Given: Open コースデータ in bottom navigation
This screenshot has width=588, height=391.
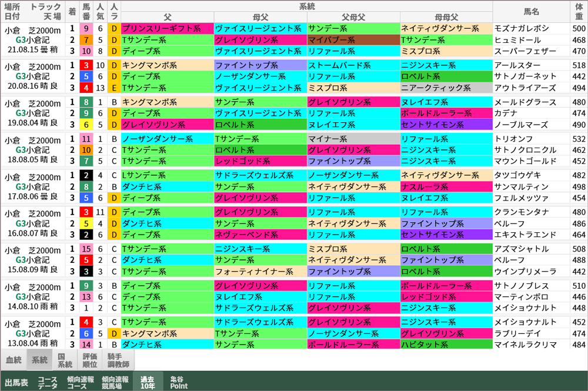Looking at the screenshot, I should [x=47, y=382].
